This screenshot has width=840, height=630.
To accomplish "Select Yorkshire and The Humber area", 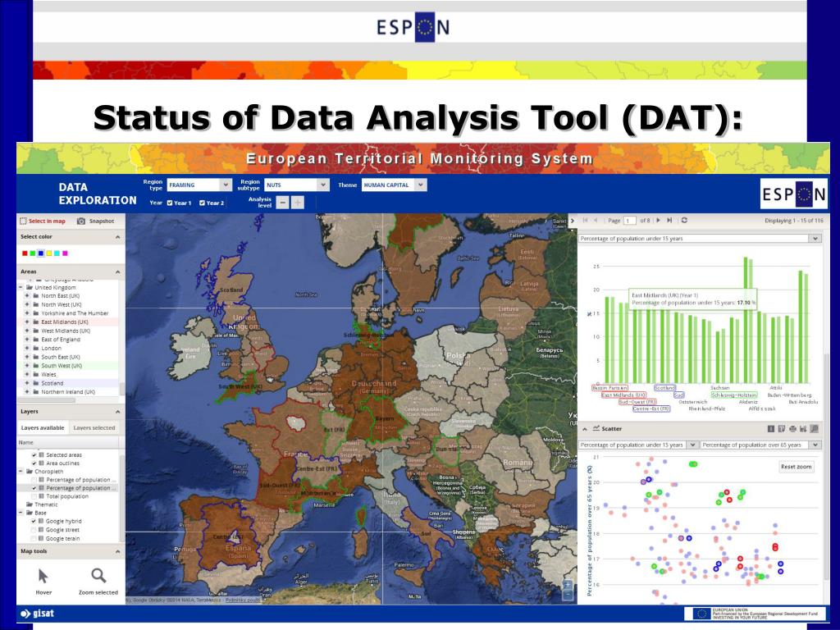I will coord(75,313).
